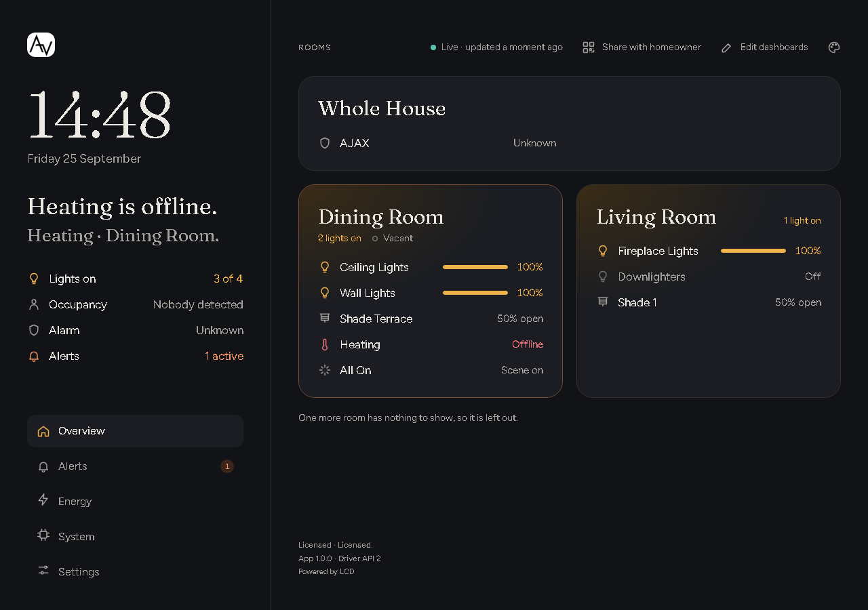Click the Shade 1 blind icon

pos(603,302)
